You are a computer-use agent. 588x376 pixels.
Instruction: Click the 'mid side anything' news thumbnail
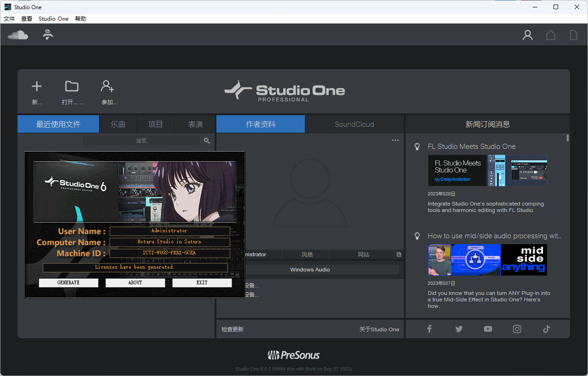tap(487, 260)
